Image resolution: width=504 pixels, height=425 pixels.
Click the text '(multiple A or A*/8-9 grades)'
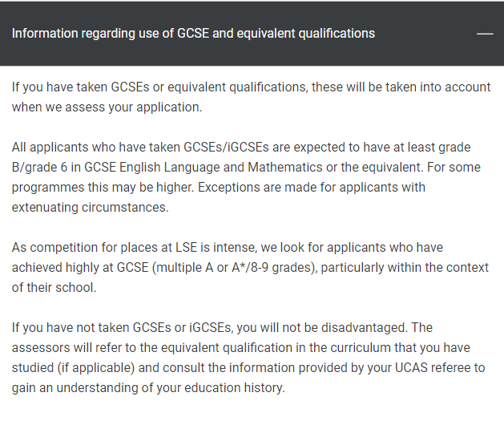click(235, 268)
